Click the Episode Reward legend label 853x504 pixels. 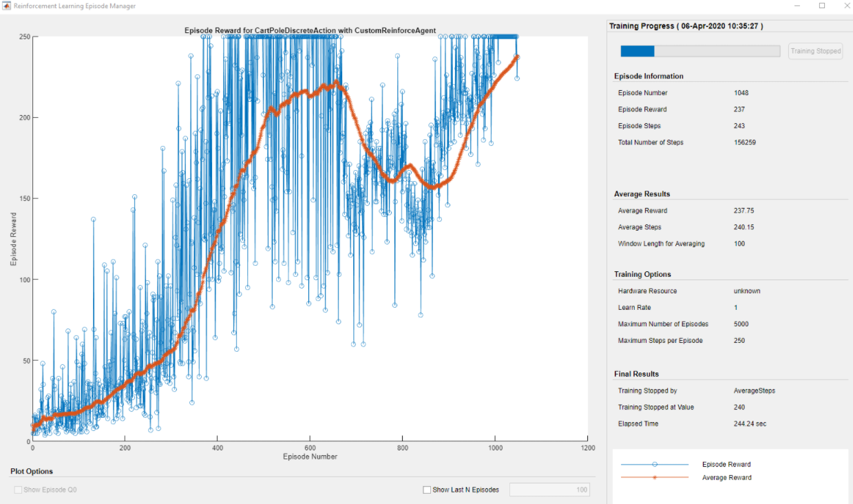point(726,464)
